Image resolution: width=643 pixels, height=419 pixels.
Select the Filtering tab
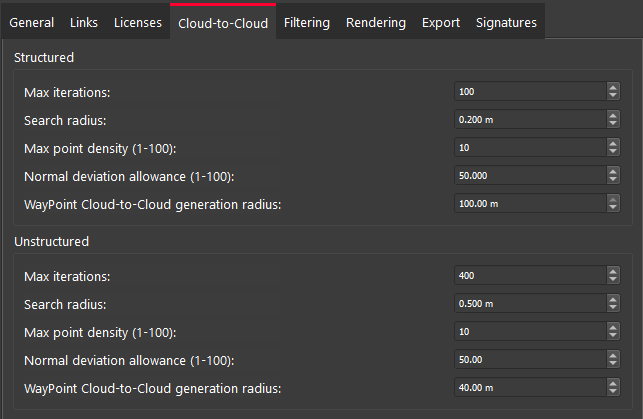tap(306, 22)
